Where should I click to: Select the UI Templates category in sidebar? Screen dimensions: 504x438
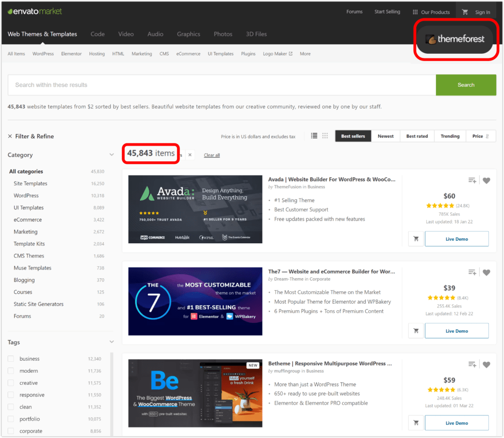click(29, 208)
